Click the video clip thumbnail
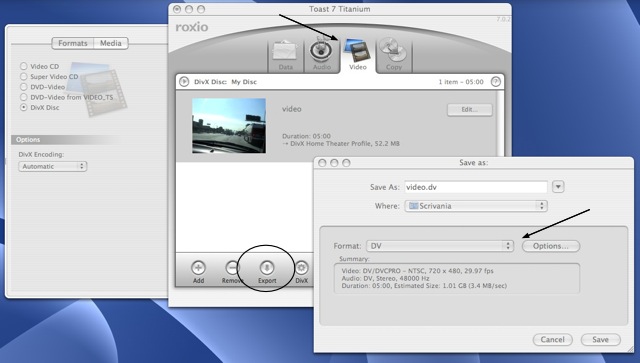Screen dimensions: 640x363 [x=229, y=126]
